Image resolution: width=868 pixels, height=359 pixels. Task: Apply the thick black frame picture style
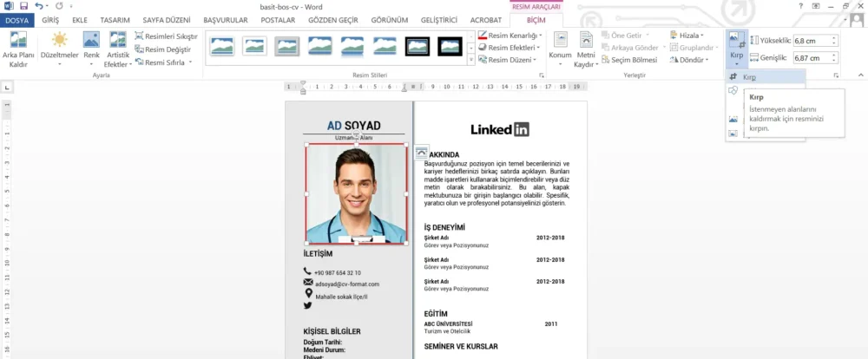click(x=418, y=46)
